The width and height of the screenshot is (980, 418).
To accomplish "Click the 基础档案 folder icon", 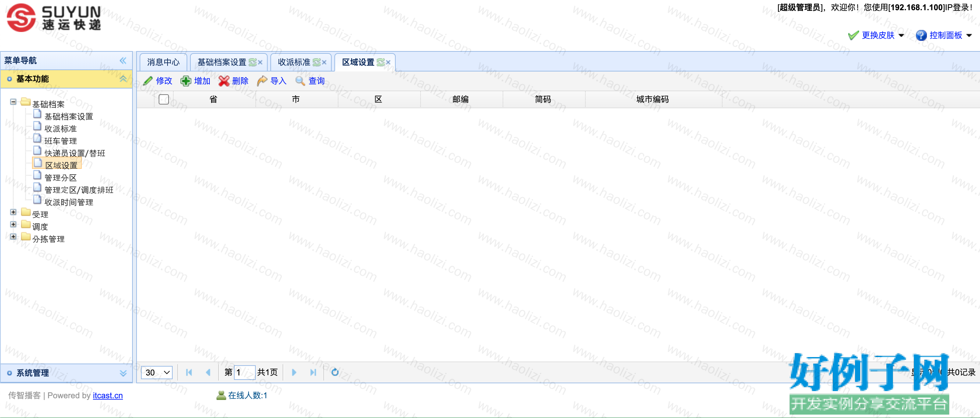I will (x=26, y=101).
